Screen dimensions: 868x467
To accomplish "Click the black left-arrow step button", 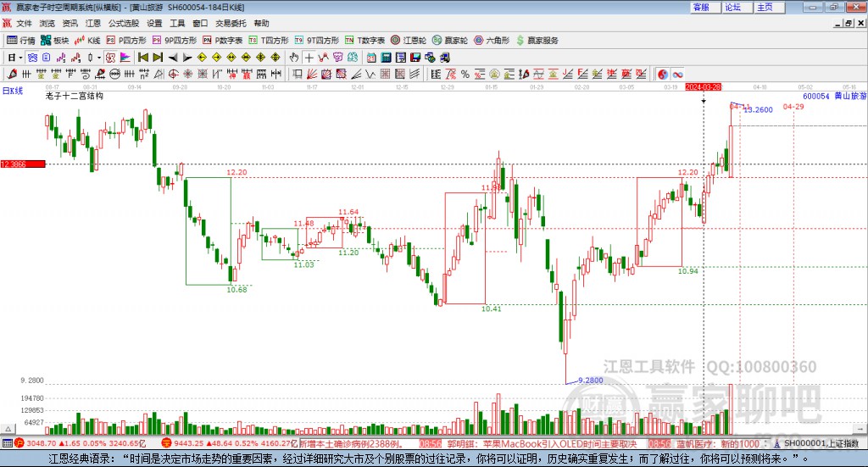I will click(173, 58).
